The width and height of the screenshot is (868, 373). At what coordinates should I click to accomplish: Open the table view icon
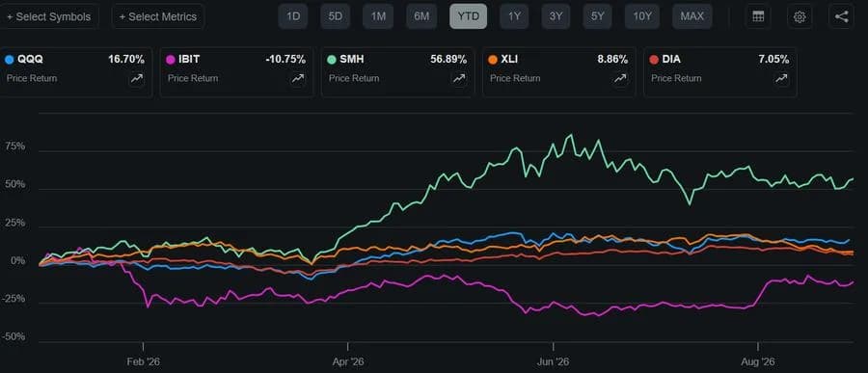point(758,16)
